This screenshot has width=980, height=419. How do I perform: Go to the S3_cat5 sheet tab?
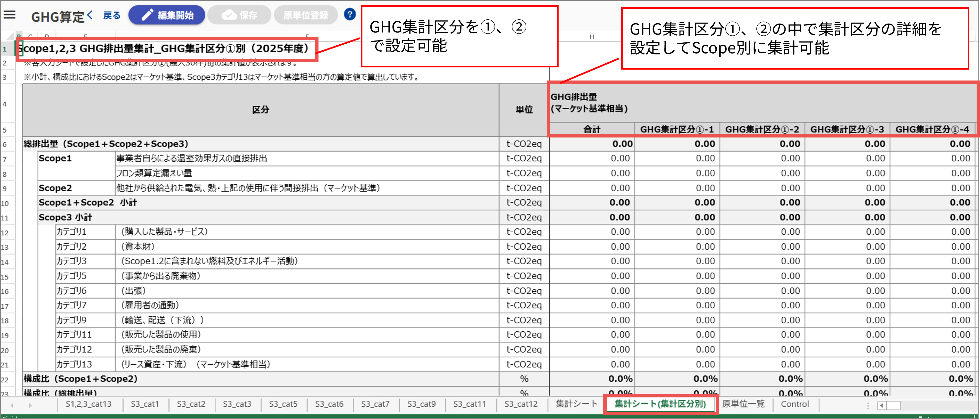283,404
